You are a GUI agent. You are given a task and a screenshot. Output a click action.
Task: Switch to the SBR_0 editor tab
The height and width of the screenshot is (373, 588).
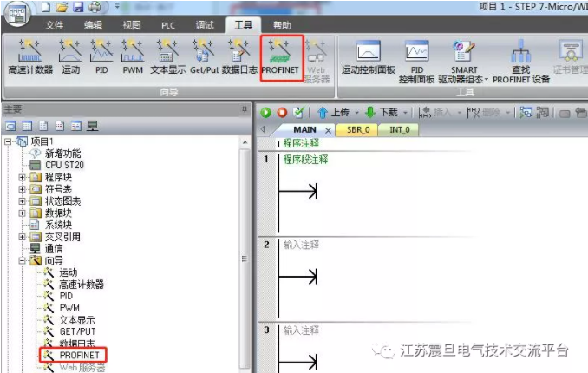(x=358, y=130)
